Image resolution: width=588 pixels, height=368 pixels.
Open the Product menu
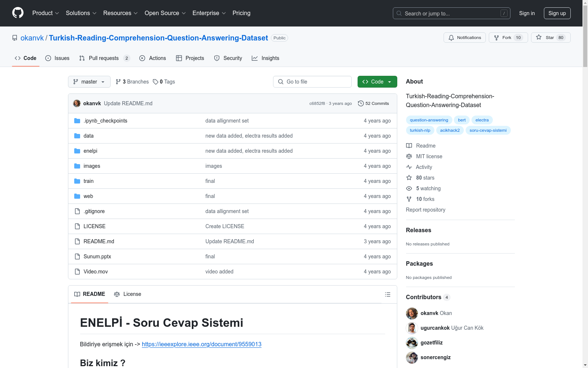click(46, 13)
